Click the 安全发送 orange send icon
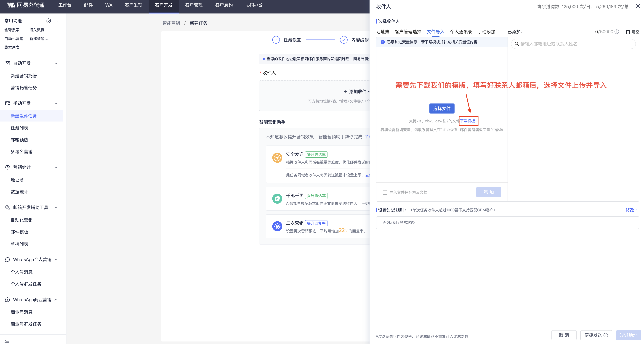Screen dimensions: 644x344 (277, 158)
